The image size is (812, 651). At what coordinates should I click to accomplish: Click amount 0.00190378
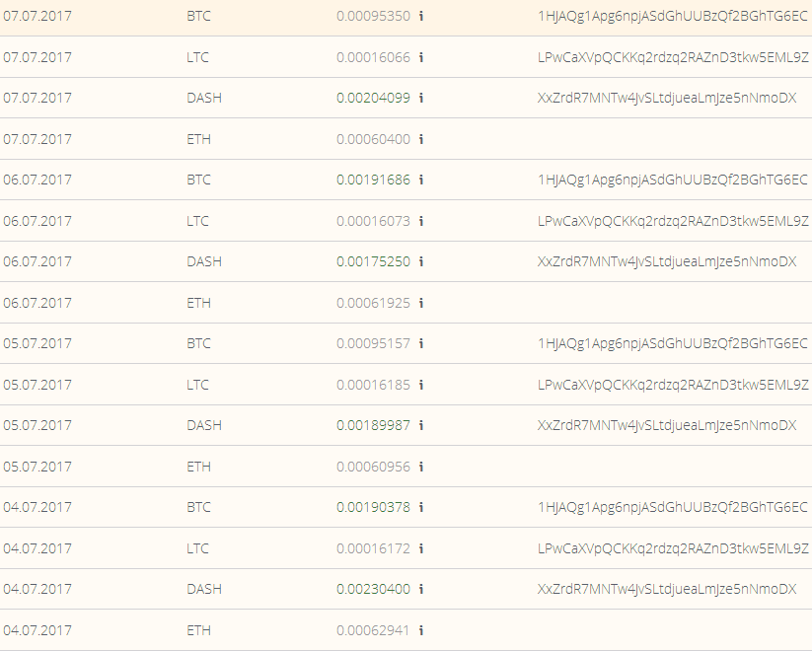[373, 507]
